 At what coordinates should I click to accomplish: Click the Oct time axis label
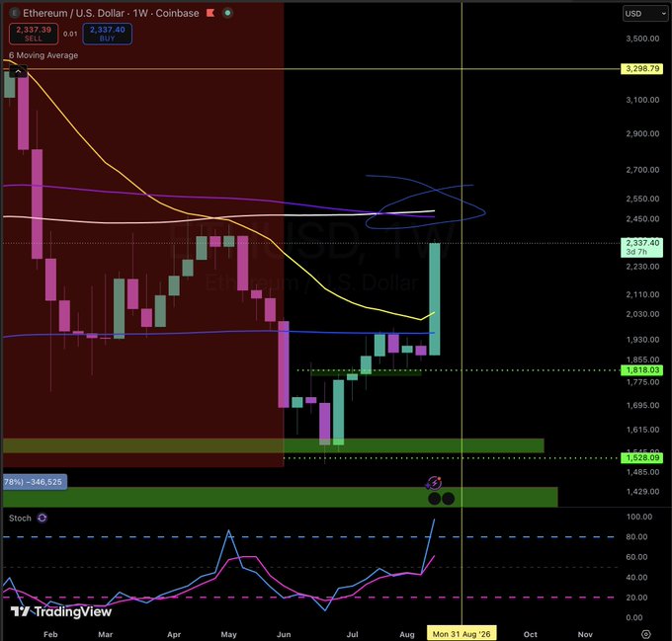[531, 634]
